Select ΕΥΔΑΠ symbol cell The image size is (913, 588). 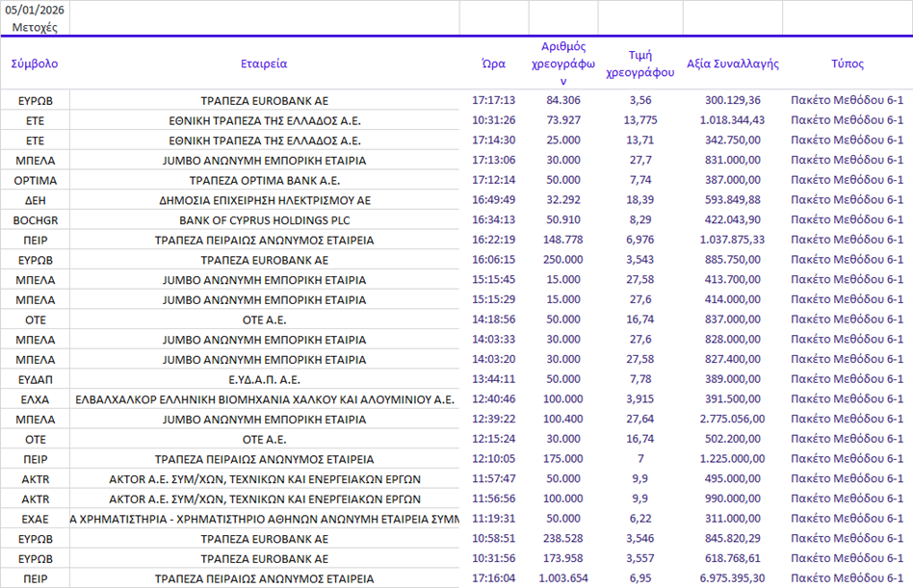[x=35, y=379]
